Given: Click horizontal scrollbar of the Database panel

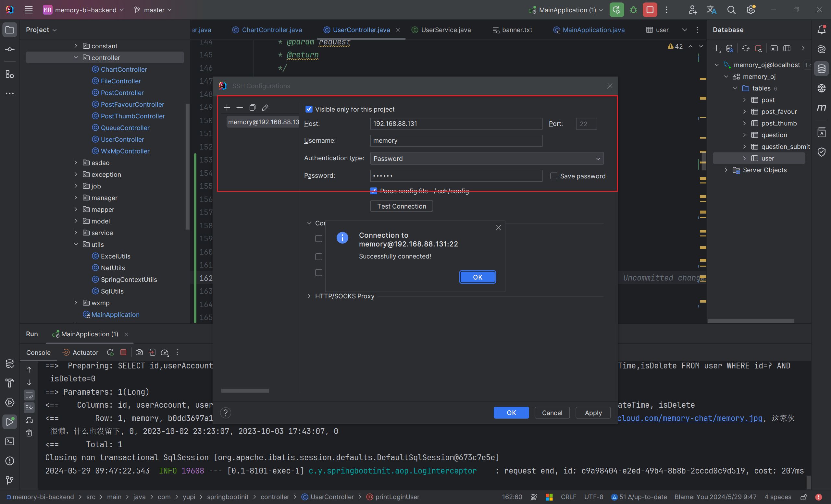Looking at the screenshot, I should tap(751, 321).
